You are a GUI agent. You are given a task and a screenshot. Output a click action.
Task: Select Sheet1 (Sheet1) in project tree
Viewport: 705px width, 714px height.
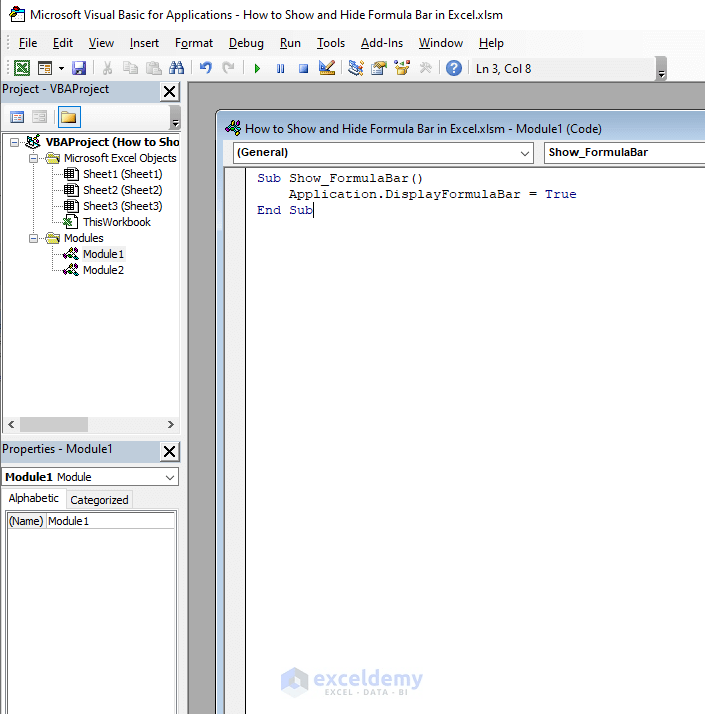123,174
